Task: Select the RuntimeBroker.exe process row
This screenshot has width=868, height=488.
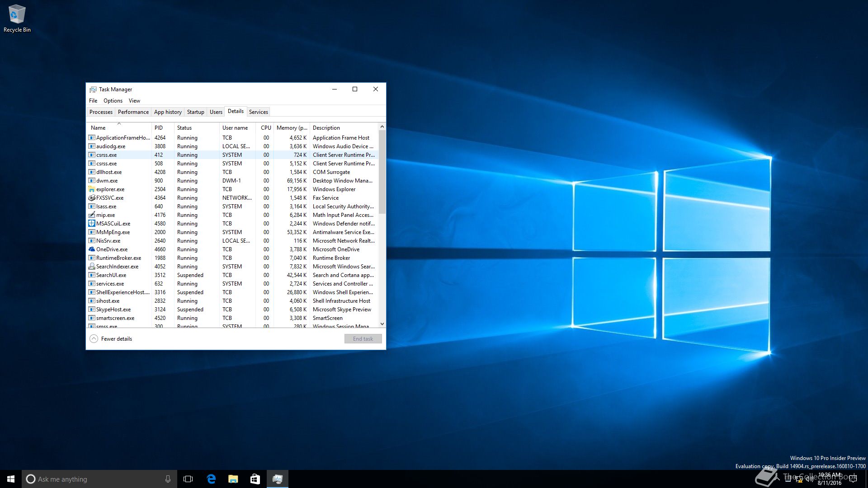Action: coord(232,258)
